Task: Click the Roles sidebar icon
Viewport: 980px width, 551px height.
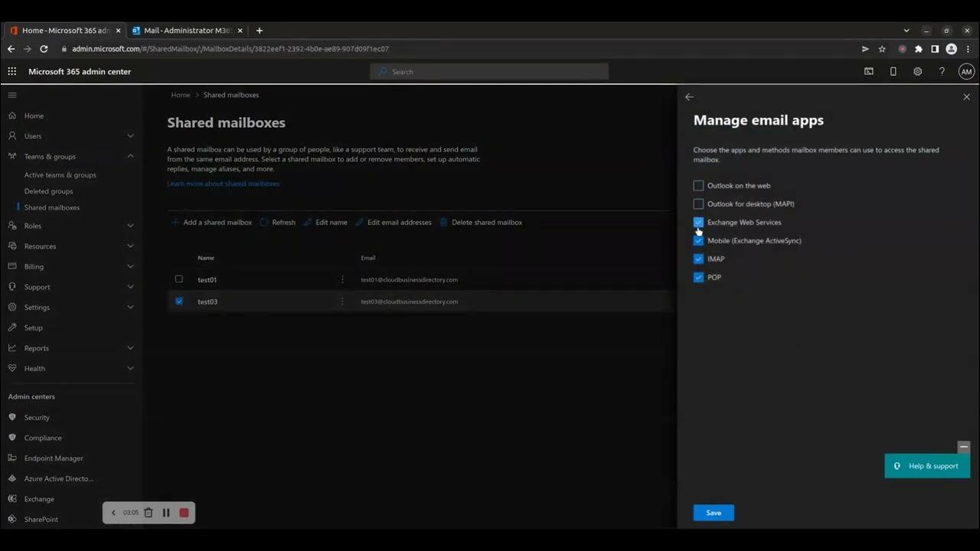Action: point(12,226)
